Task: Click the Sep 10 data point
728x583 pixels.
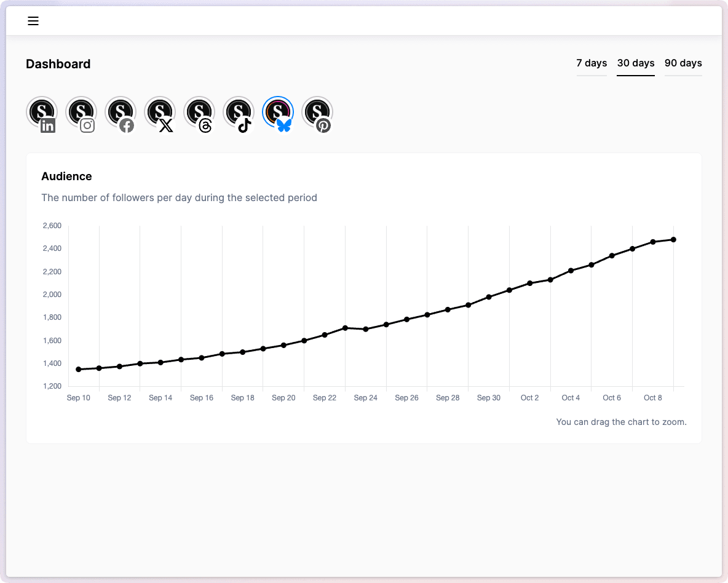Action: point(79,369)
